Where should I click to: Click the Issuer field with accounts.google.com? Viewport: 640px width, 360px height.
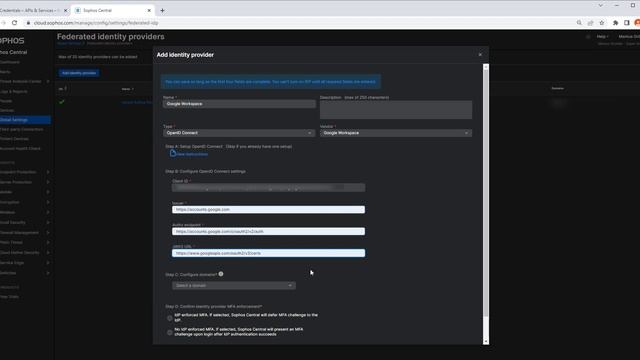[269, 209]
